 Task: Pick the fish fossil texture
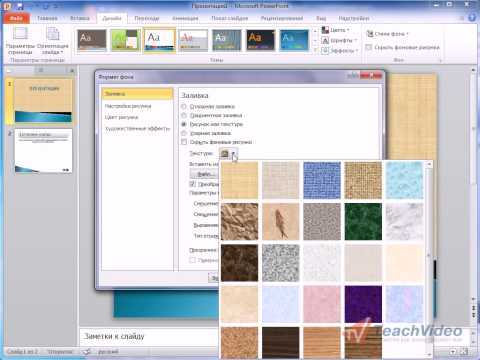click(x=281, y=222)
